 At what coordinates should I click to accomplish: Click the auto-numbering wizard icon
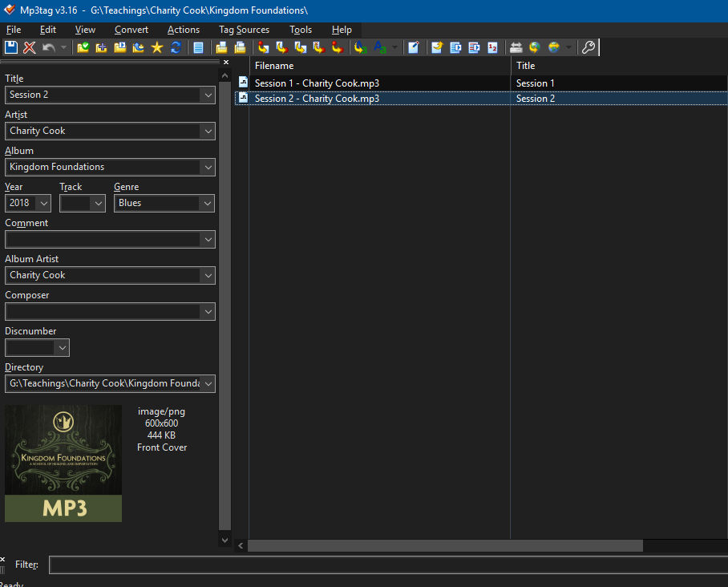point(493,48)
